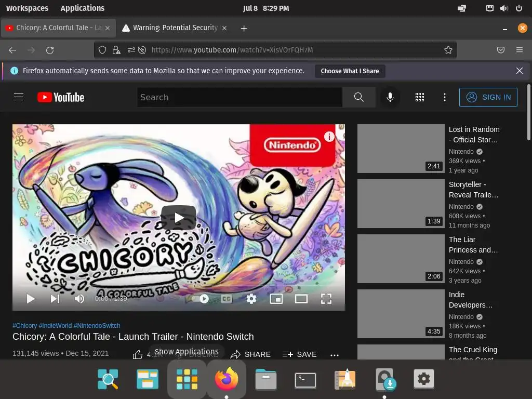
Task: Open Terminal from dock
Action: 305,380
